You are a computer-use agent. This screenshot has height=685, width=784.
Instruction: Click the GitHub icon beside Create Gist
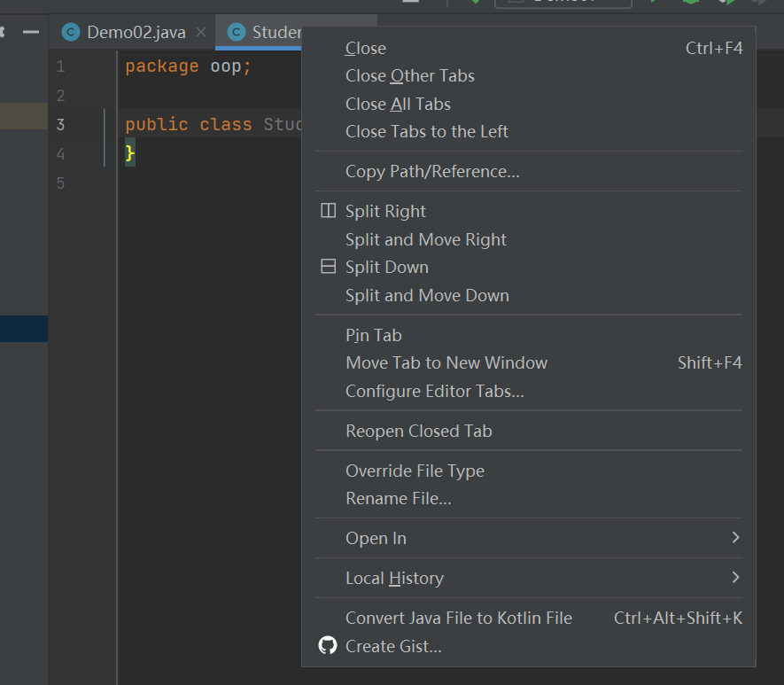point(328,646)
